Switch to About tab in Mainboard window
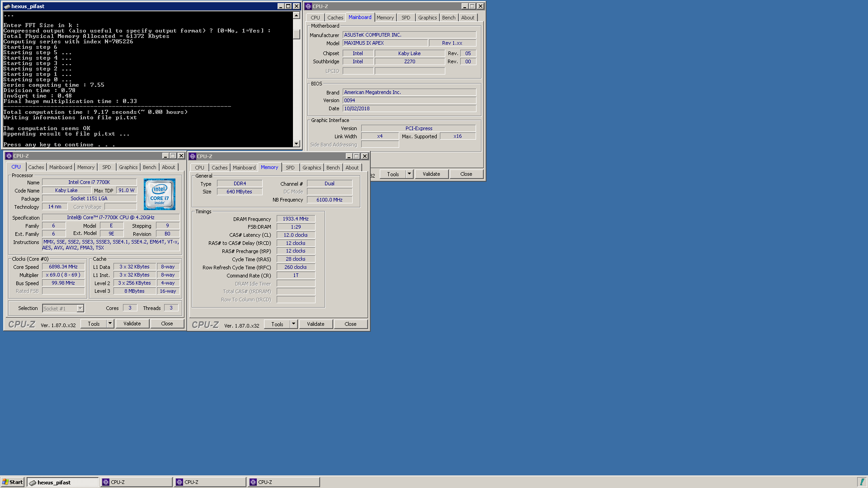This screenshot has height=488, width=868. 468,18
